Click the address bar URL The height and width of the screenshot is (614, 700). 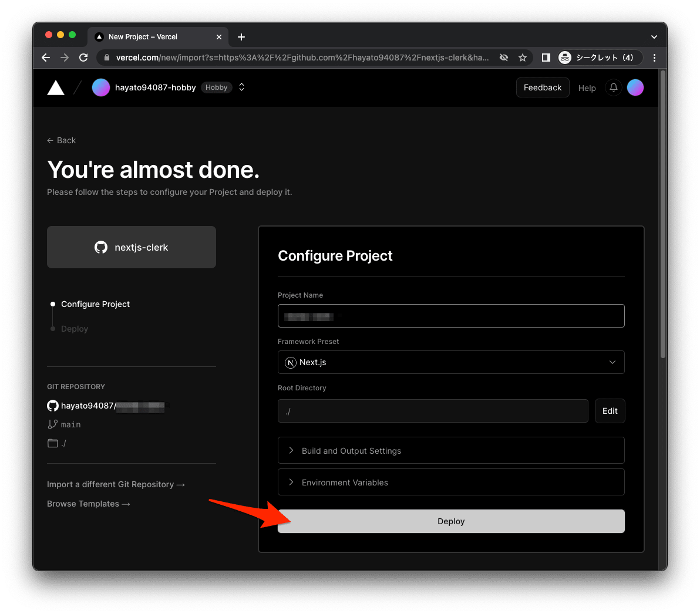302,58
